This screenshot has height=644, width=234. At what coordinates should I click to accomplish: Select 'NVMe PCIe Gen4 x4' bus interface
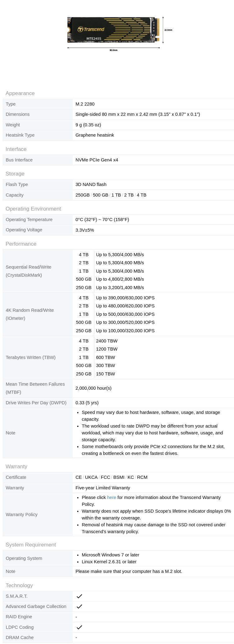point(97,160)
